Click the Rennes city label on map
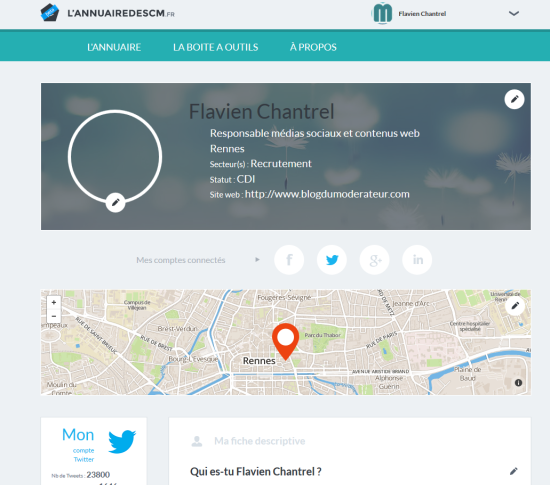The height and width of the screenshot is (485, 550). point(259,361)
